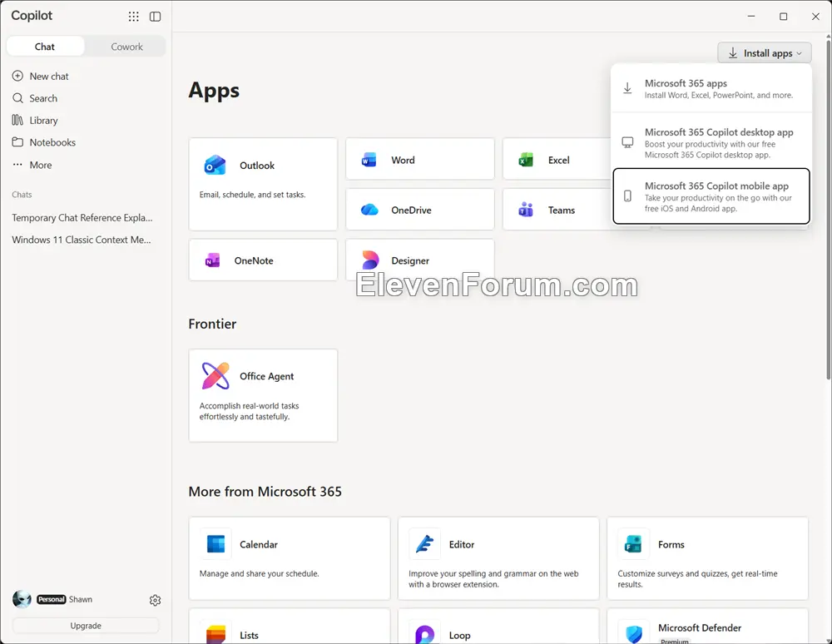The image size is (832, 644).
Task: Open Windows 11 Classic Context Menu chat
Action: tap(82, 240)
